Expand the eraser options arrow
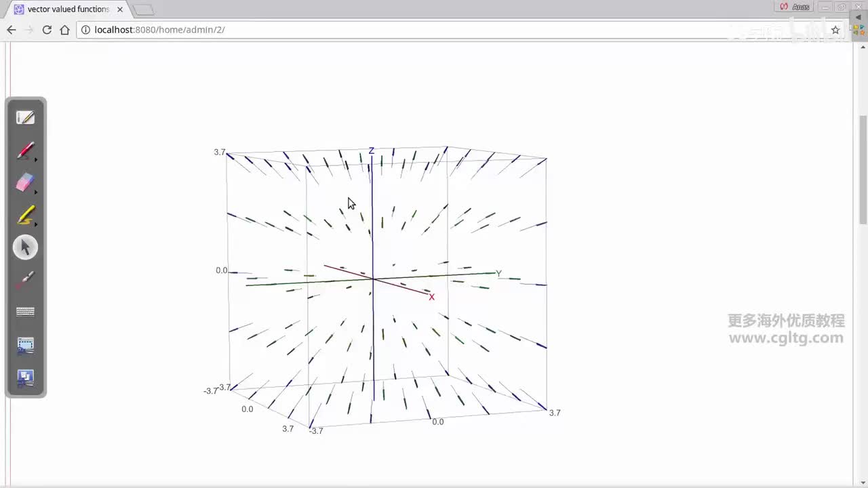 coord(36,192)
